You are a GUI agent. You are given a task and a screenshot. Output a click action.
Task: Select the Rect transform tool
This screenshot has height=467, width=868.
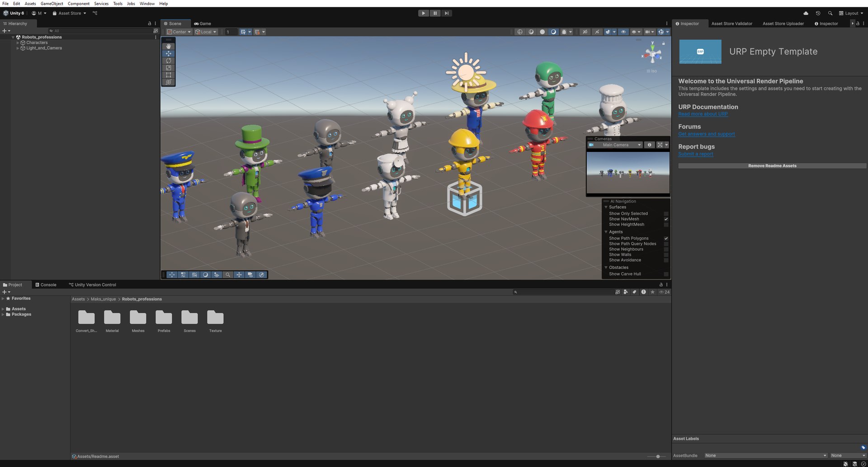(x=168, y=75)
